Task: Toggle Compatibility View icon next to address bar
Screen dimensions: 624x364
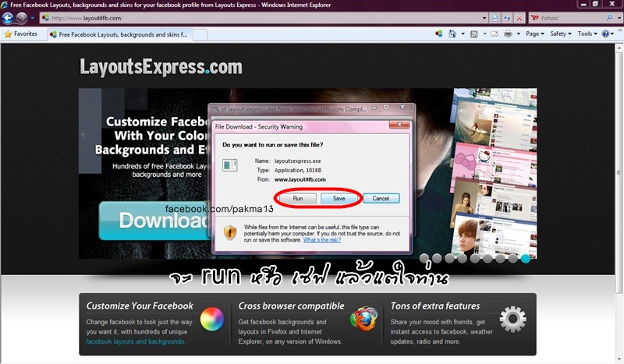Action: pyautogui.click(x=495, y=18)
